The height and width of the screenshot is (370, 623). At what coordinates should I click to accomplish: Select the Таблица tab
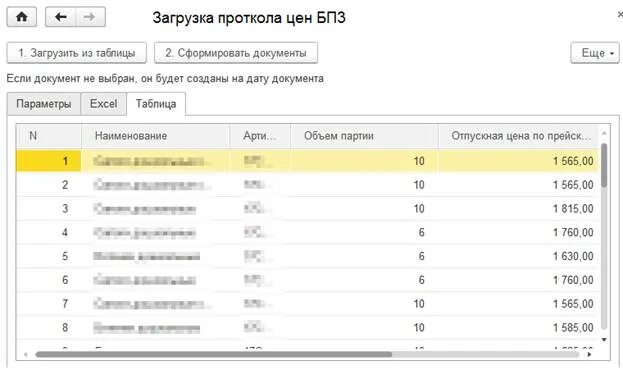[x=156, y=104]
